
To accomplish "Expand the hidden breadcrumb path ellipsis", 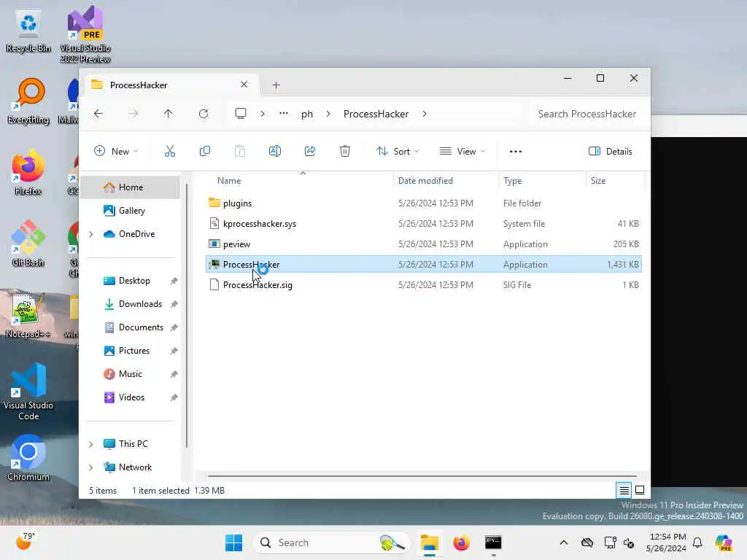I will 284,114.
